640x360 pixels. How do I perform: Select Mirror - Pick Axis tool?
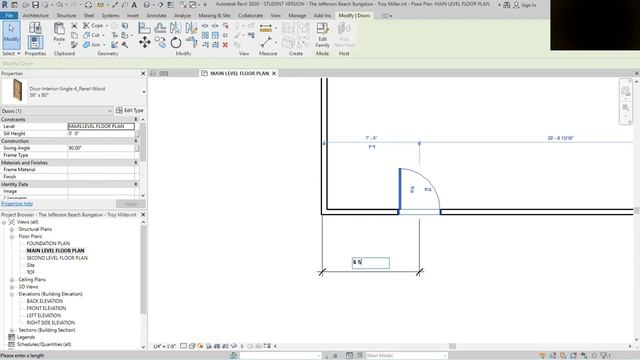[x=176, y=28]
